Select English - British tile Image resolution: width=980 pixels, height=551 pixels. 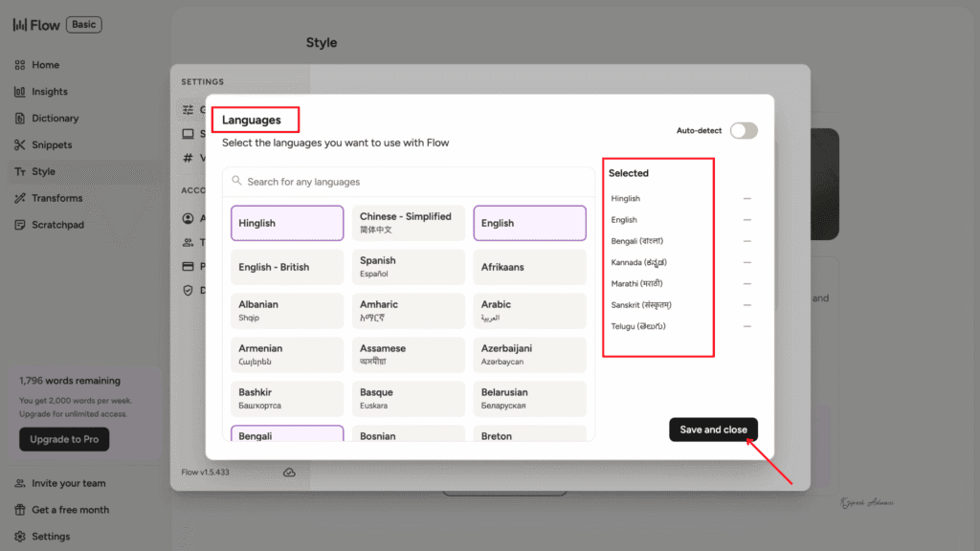[x=287, y=267]
